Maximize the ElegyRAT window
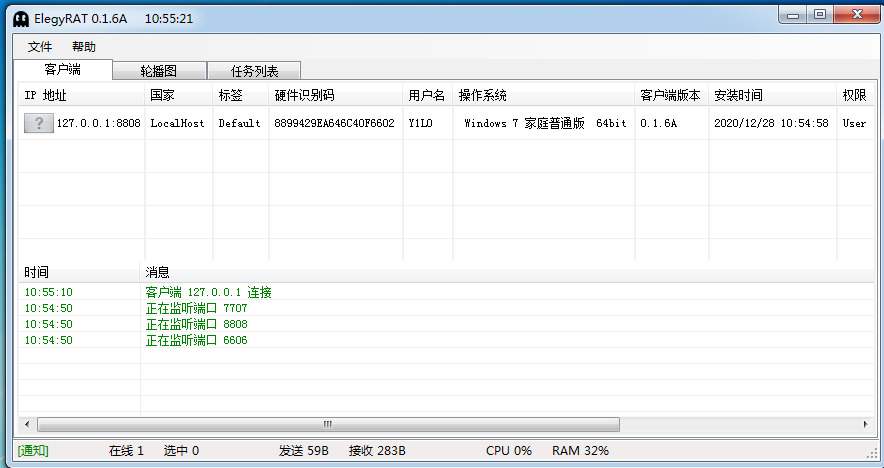 (x=820, y=15)
